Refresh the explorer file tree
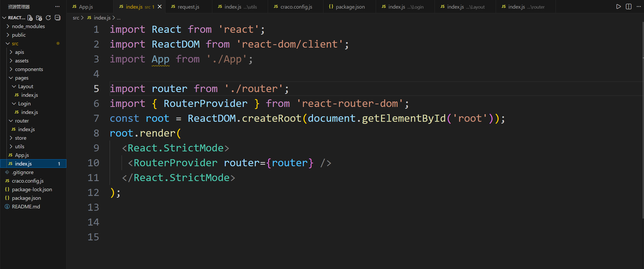 [48, 18]
